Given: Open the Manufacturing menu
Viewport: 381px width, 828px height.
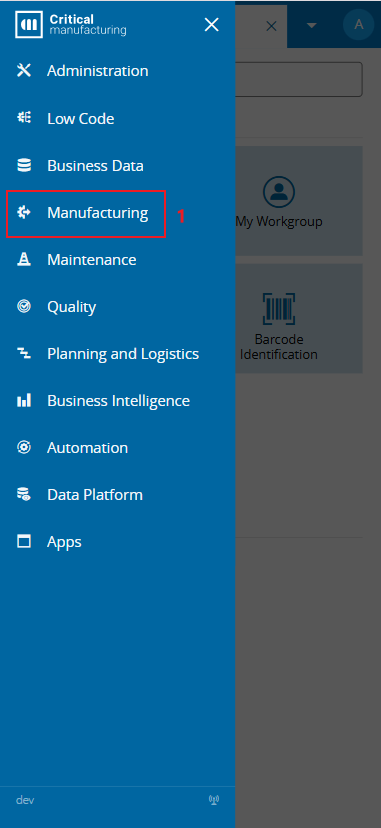Looking at the screenshot, I should (98, 212).
